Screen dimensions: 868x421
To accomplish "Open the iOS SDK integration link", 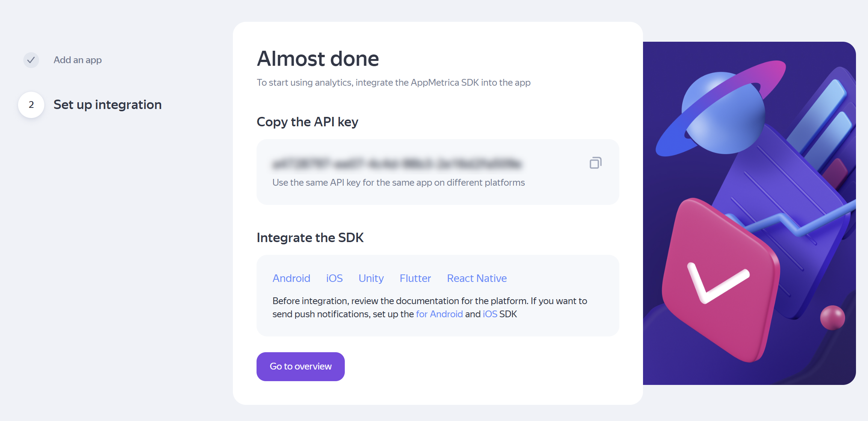I will click(334, 278).
